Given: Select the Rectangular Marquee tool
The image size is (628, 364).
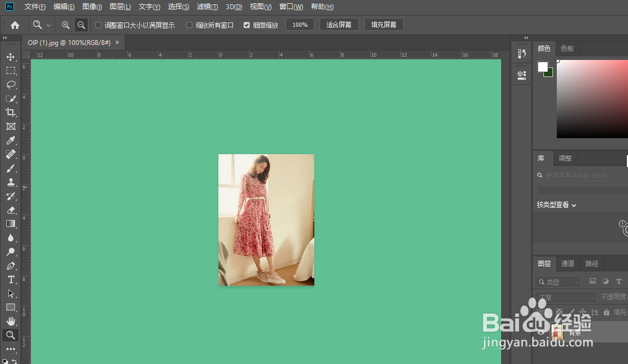Looking at the screenshot, I should point(11,71).
